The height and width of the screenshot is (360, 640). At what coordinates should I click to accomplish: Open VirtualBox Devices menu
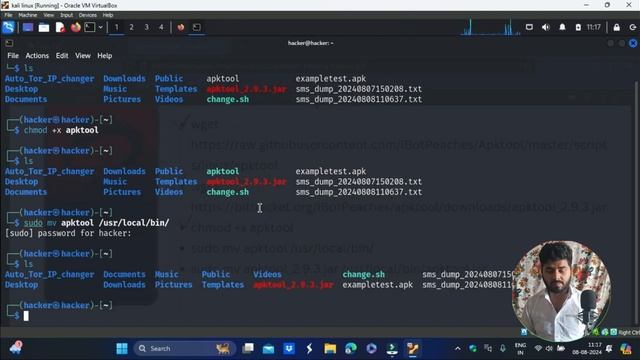pyautogui.click(x=88, y=15)
